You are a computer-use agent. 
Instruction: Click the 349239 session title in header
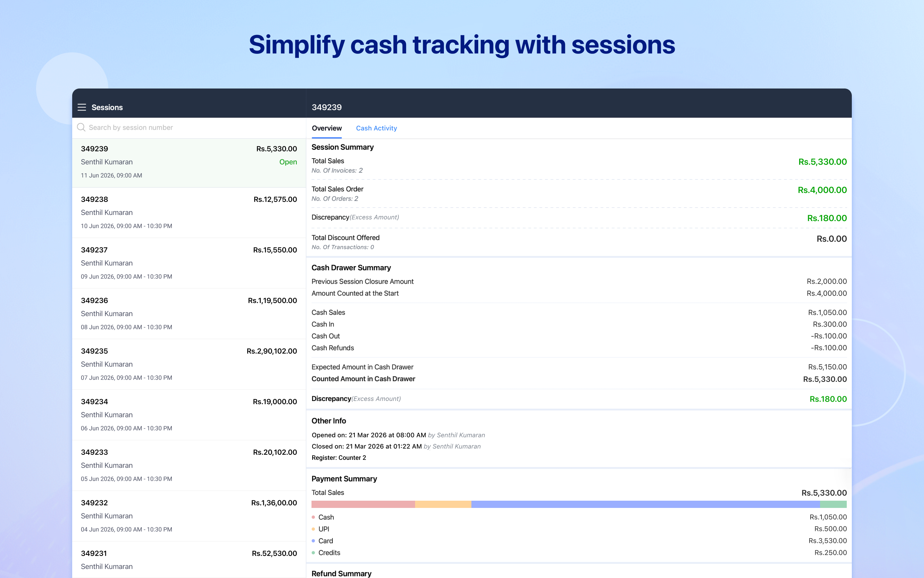coord(326,107)
